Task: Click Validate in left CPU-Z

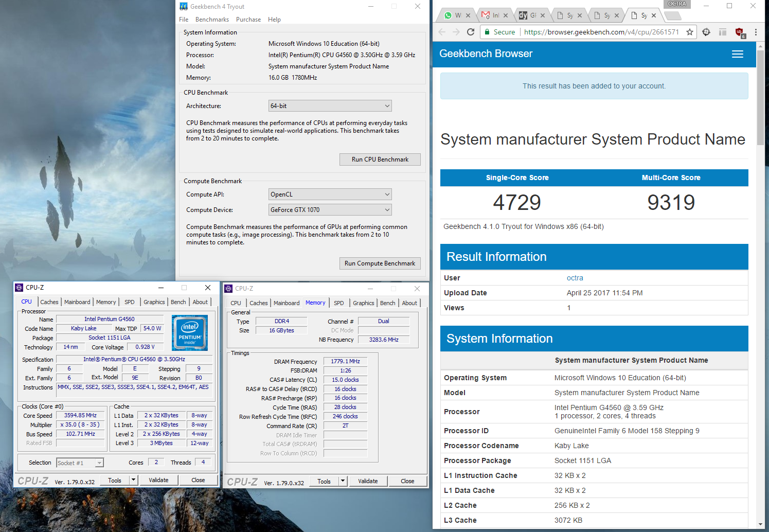Action: (158, 480)
